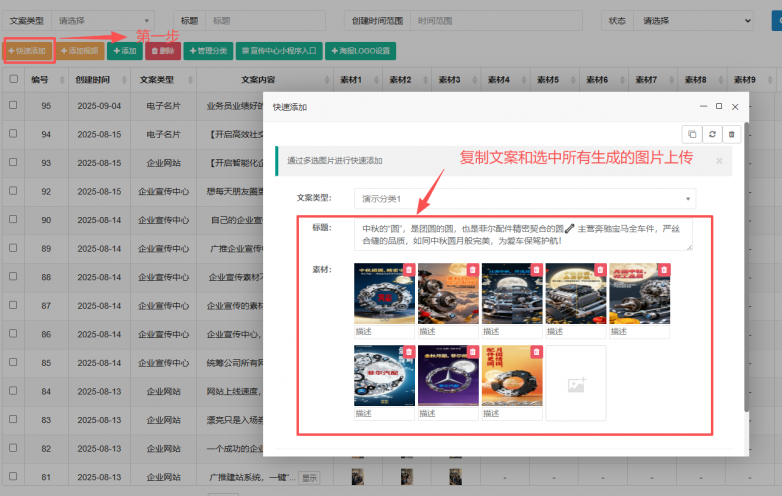Tick the checkbox for row 92
Screen dimensions: 782x496
13,191
